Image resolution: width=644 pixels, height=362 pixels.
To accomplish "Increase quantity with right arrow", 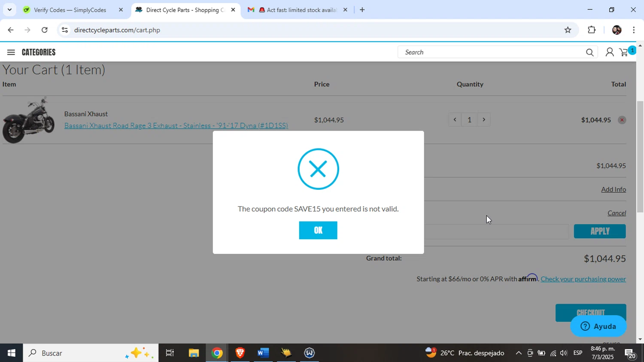I will (484, 120).
